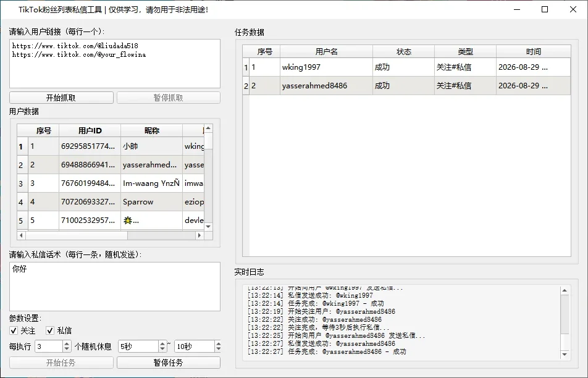Click the down arrow of the 5秒 spinbox
588x378 pixels.
click(162, 349)
